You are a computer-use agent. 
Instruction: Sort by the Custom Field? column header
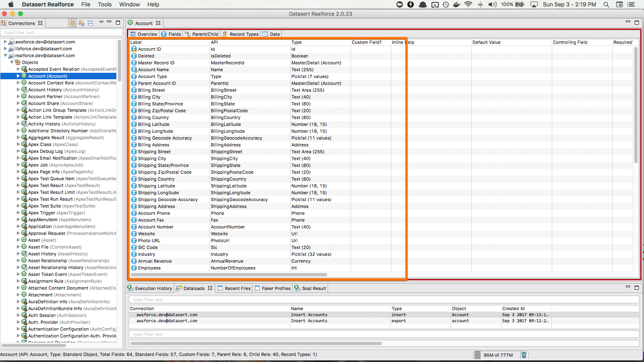point(366,42)
